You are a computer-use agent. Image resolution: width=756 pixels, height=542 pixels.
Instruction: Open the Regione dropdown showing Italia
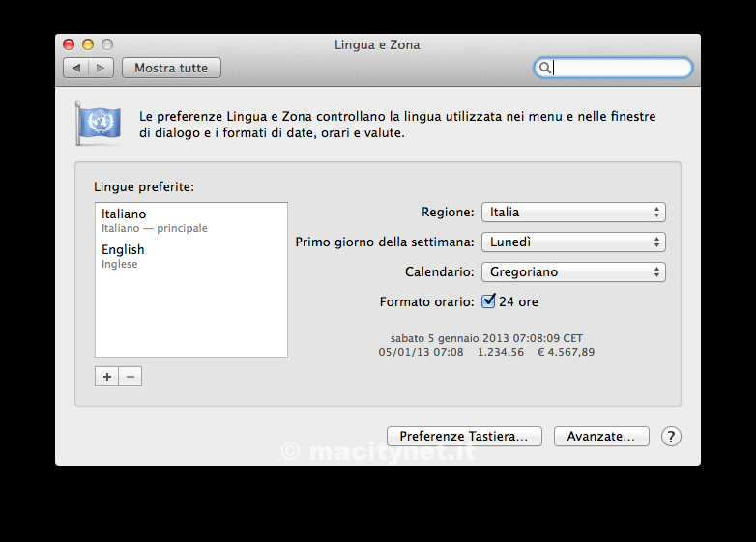(x=573, y=213)
